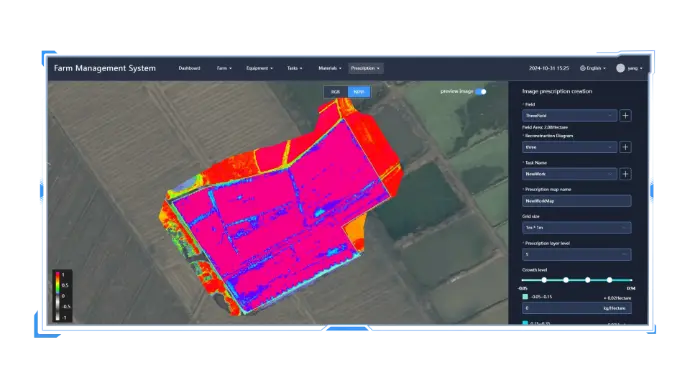Click the Prescription map name input field
This screenshot has width=690, height=388.
coord(576,201)
